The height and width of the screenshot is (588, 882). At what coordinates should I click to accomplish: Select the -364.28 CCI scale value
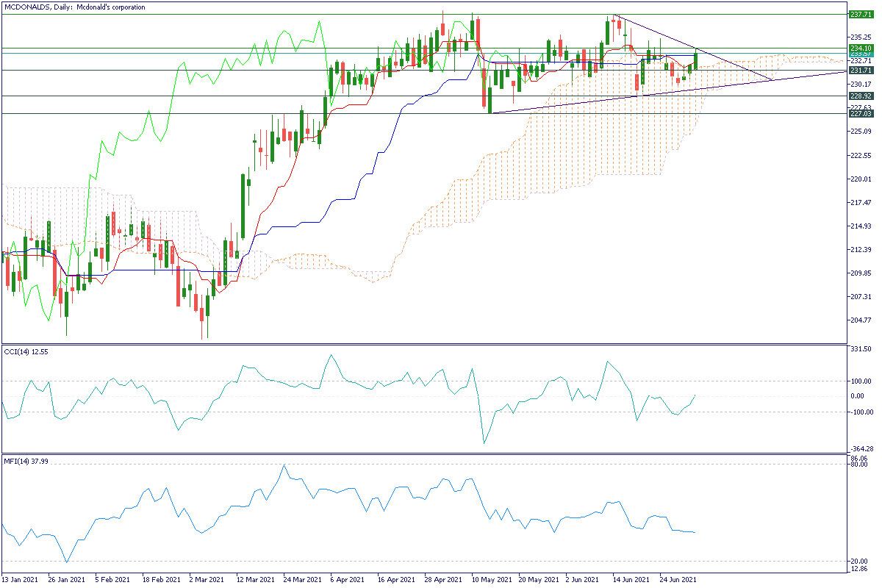point(860,448)
